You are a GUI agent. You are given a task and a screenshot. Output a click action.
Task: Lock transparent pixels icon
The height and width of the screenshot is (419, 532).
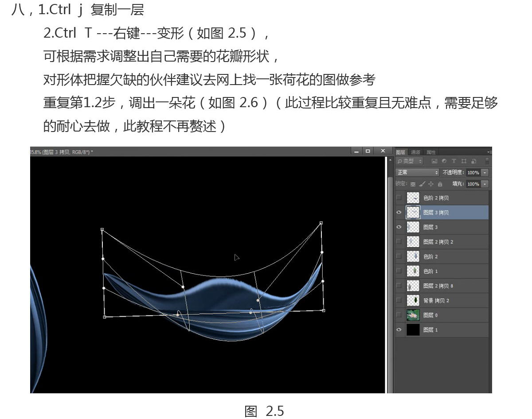[413, 184]
